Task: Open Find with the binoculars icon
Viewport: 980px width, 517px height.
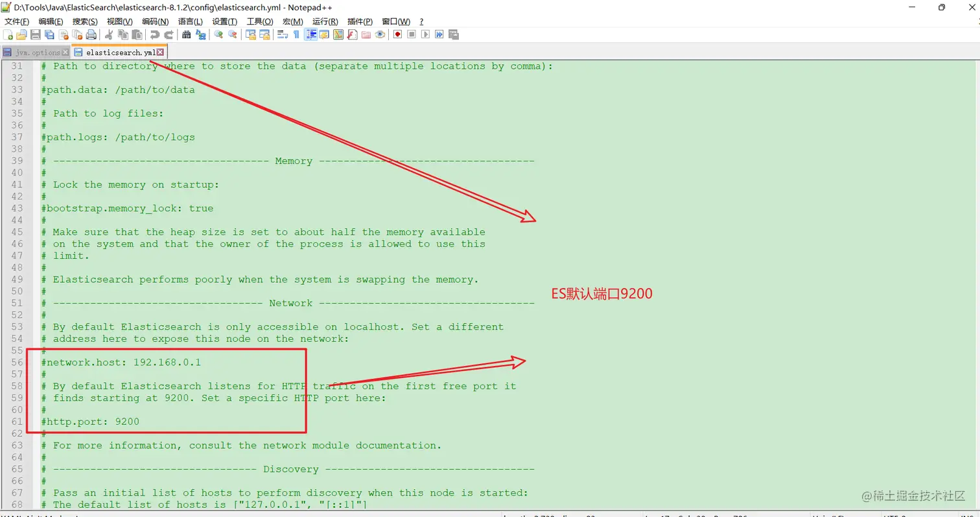Action: point(186,34)
